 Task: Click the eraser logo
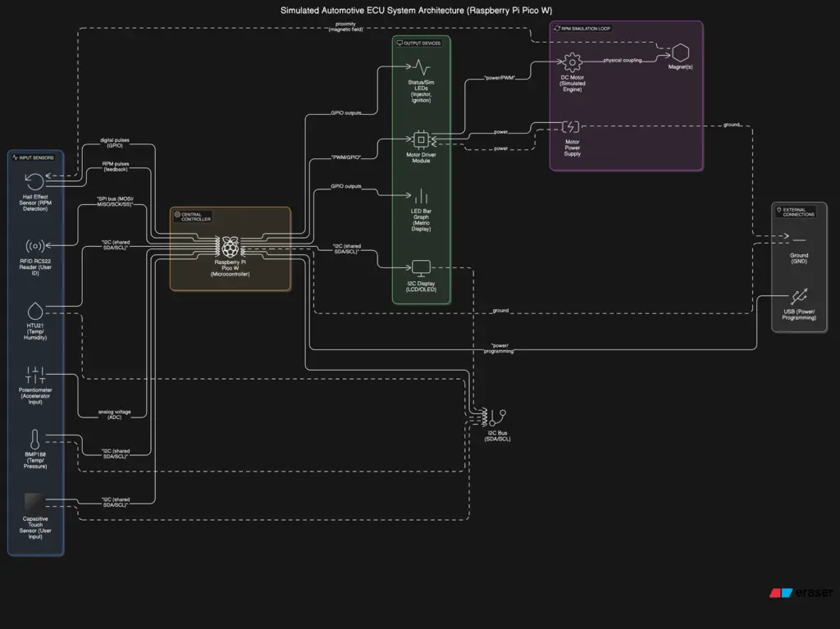click(801, 593)
